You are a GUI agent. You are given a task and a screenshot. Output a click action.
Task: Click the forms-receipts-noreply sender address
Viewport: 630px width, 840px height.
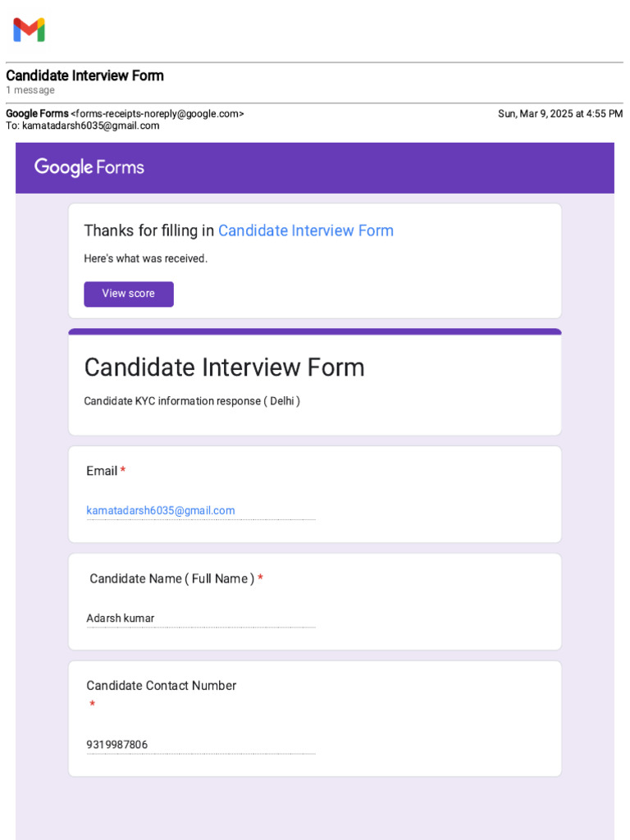point(157,114)
